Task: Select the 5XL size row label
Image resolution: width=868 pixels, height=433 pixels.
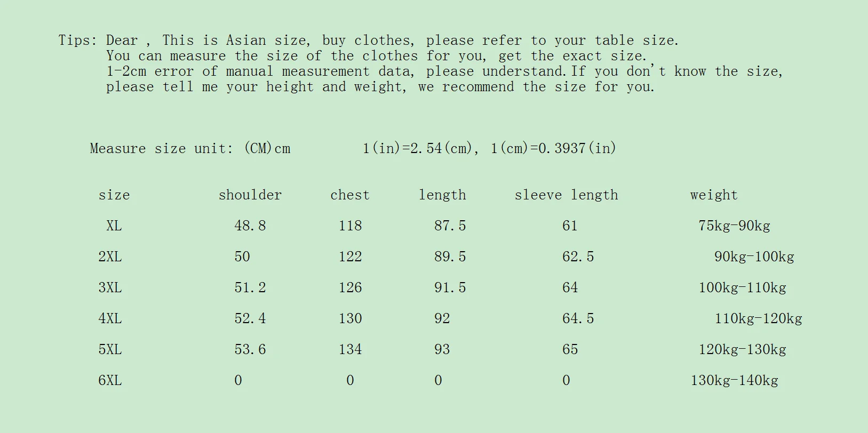Action: [x=110, y=349]
